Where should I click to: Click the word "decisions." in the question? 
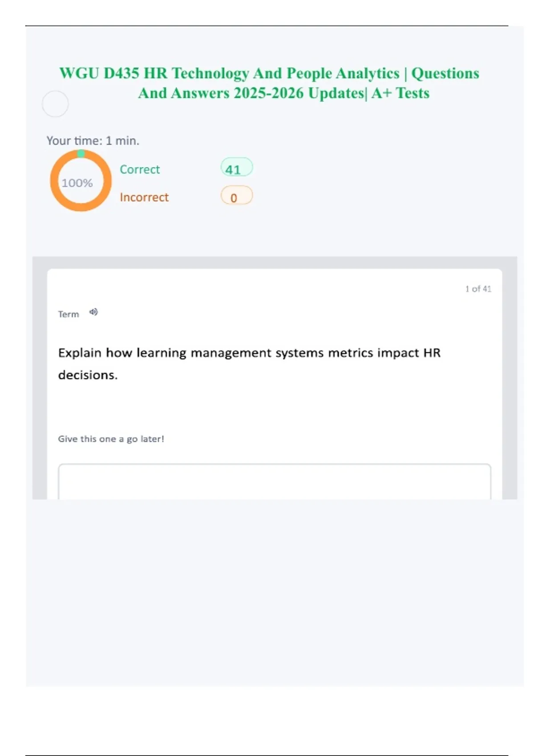pyautogui.click(x=88, y=375)
